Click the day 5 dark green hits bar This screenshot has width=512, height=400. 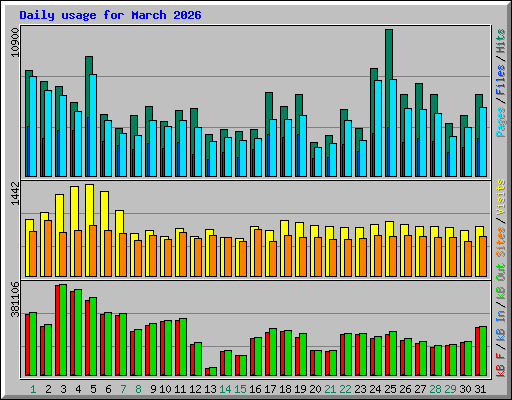click(x=89, y=65)
